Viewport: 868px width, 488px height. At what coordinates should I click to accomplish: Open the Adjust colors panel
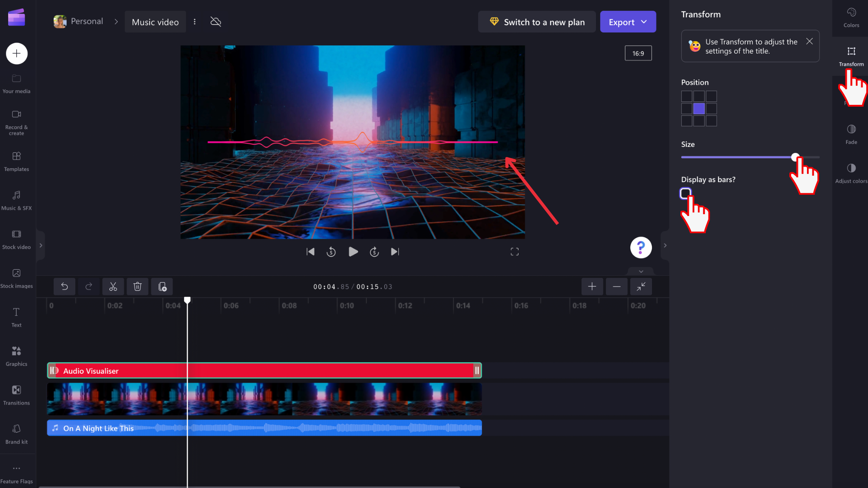coord(851,172)
